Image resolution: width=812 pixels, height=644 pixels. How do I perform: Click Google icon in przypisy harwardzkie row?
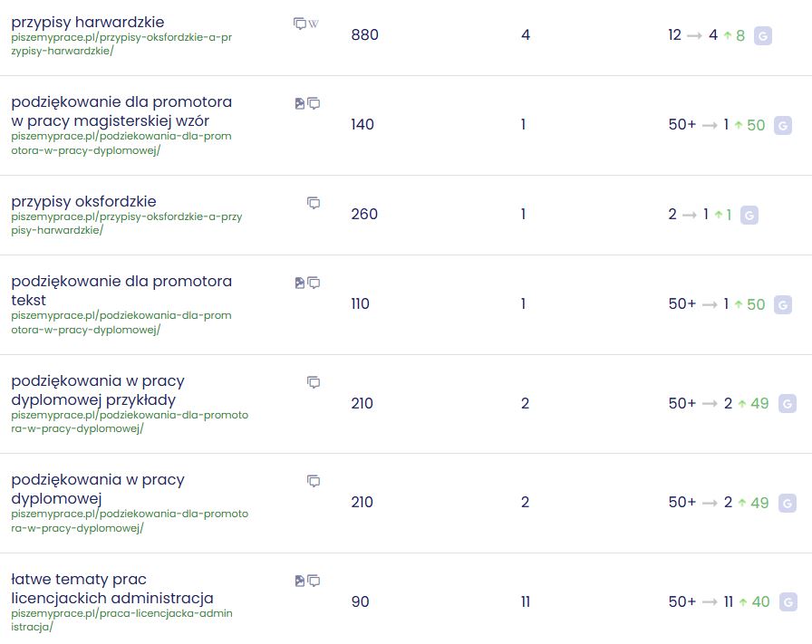[762, 35]
